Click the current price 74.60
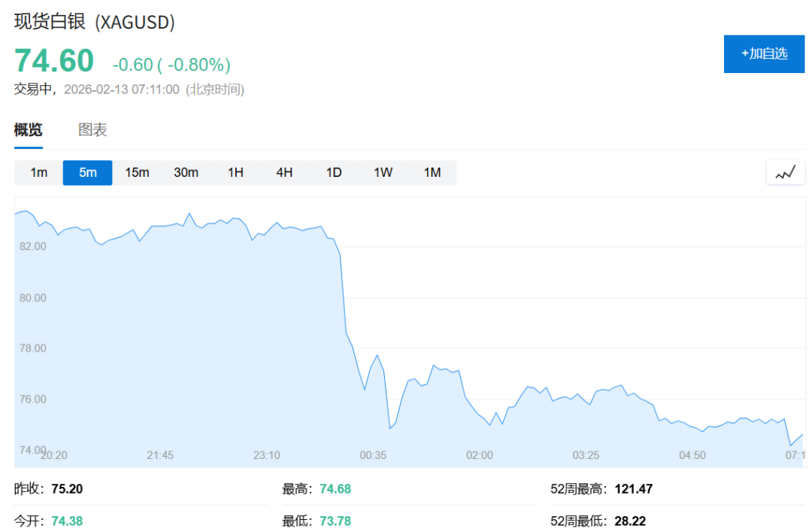This screenshot has width=812, height=532. (x=54, y=61)
